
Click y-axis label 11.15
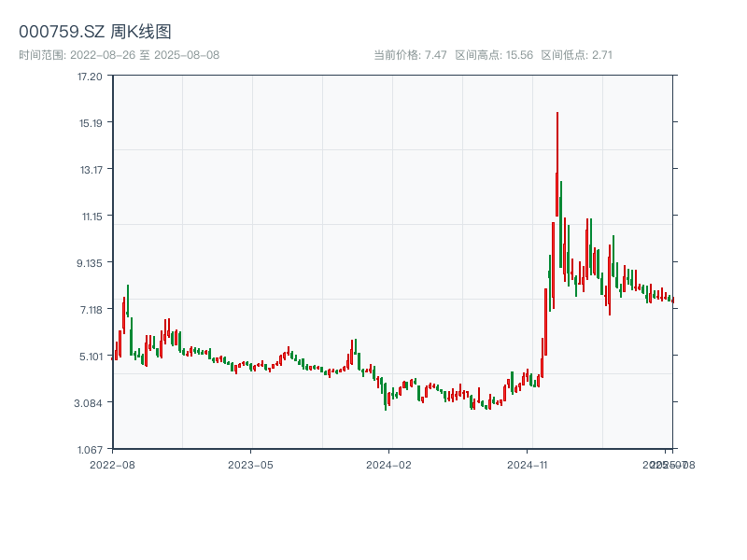[x=92, y=217]
